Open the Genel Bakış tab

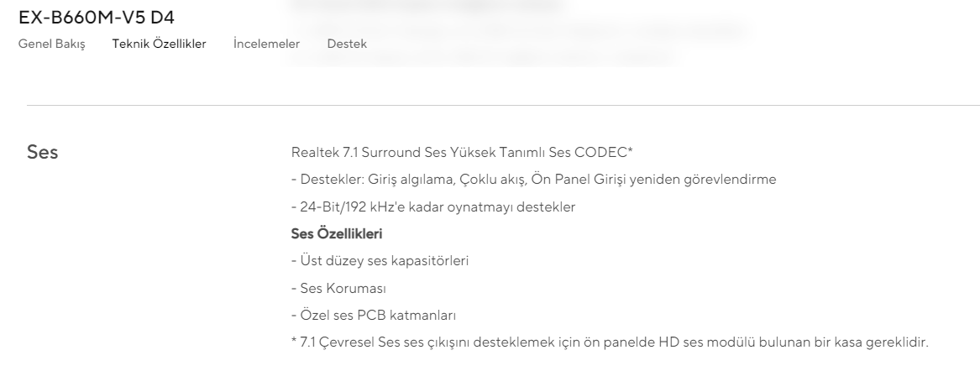[52, 44]
